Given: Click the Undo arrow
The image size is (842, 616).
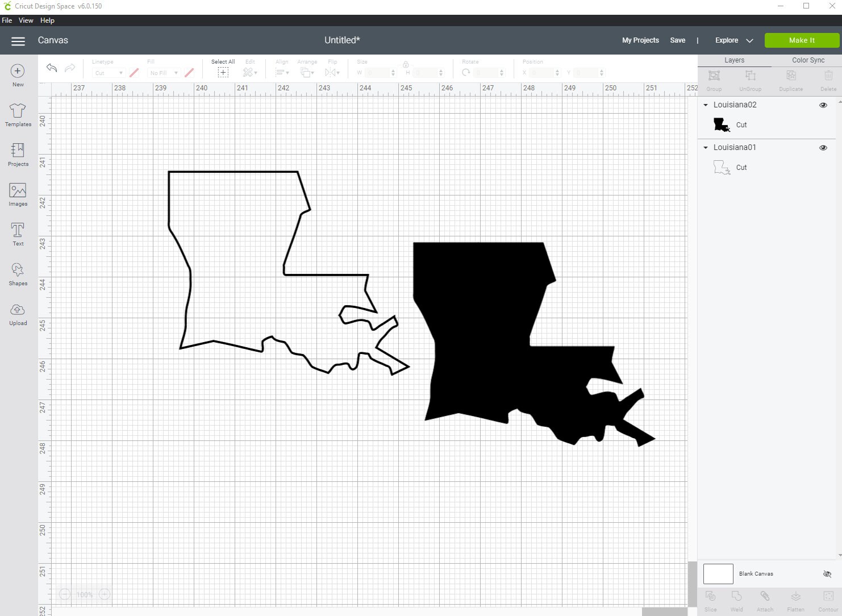Looking at the screenshot, I should pos(51,68).
